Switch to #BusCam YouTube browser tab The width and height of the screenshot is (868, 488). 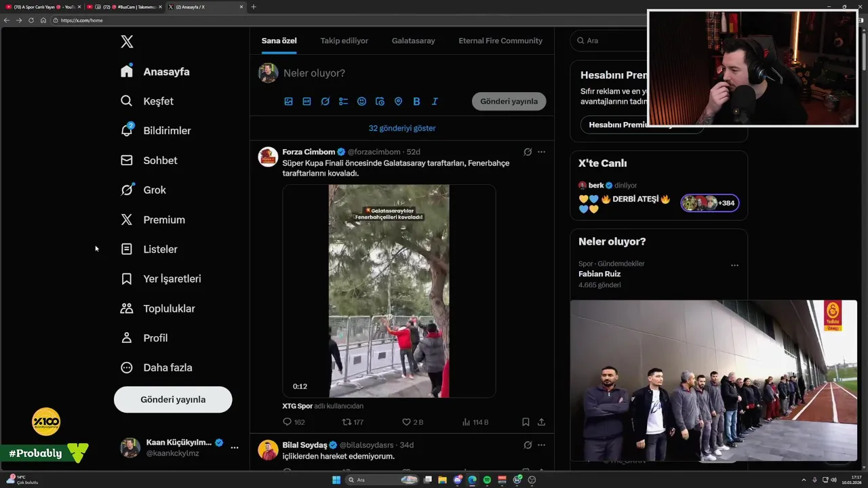(x=125, y=7)
